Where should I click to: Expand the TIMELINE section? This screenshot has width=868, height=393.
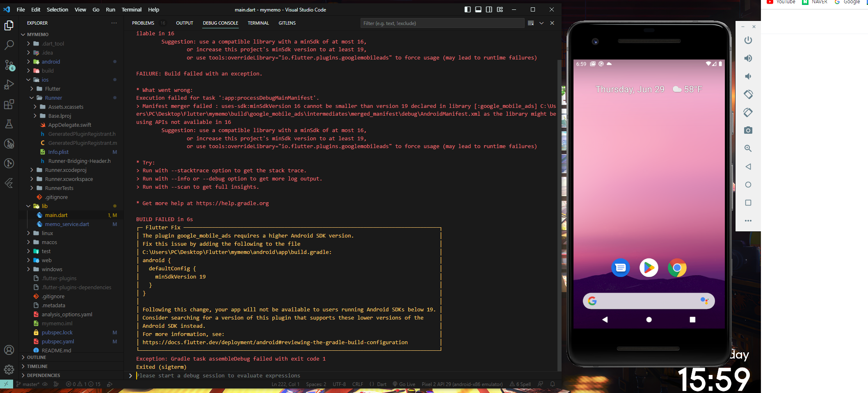(x=37, y=366)
